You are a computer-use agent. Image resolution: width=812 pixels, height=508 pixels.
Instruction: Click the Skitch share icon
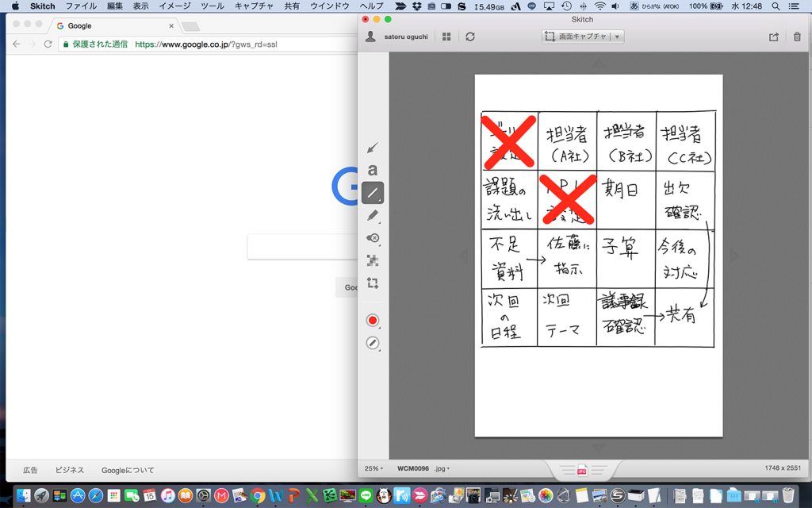point(774,37)
